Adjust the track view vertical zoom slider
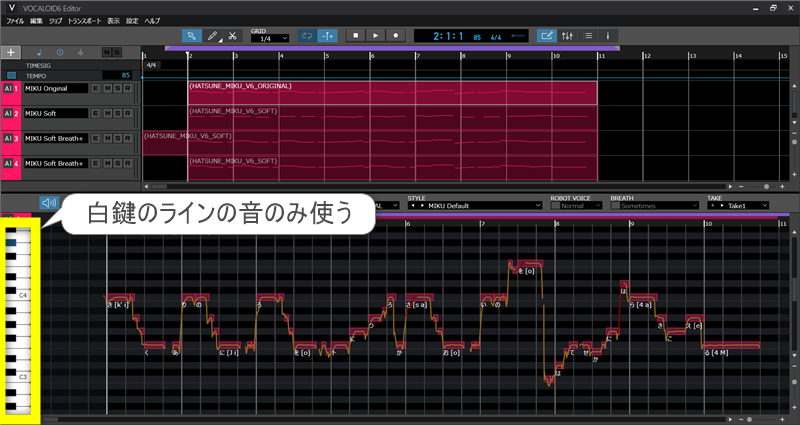Viewport: 800px width, 425px height. coord(794,141)
